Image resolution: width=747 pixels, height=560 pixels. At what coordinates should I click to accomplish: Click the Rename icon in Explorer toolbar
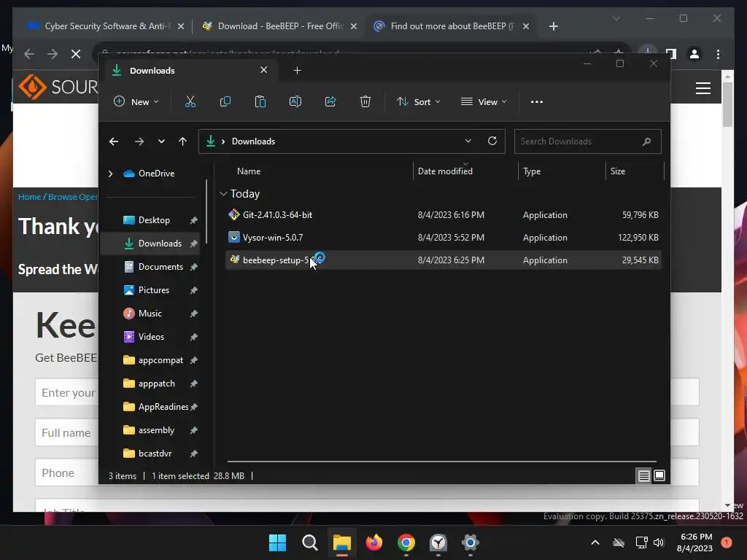click(x=295, y=101)
